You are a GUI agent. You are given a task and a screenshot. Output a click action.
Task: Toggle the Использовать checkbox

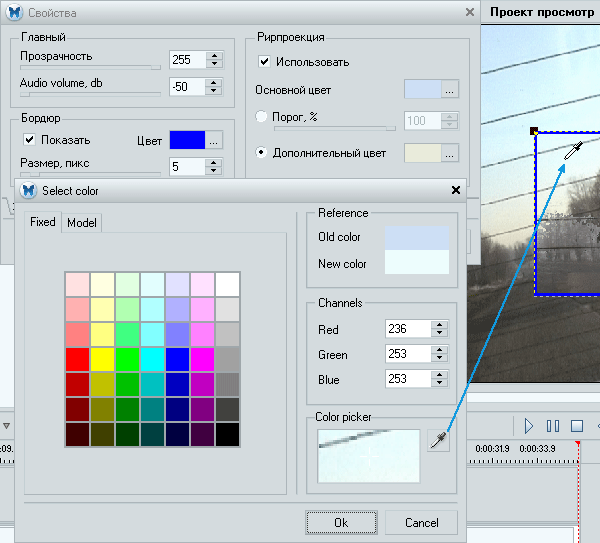(264, 61)
